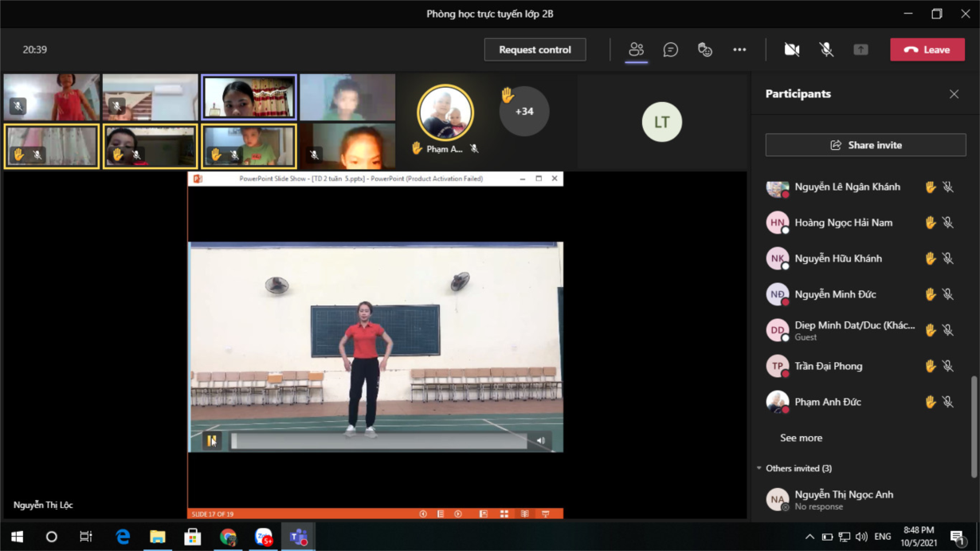Select participant Nguyễn Minh Đức
Image resolution: width=980 pixels, height=551 pixels.
click(x=835, y=294)
